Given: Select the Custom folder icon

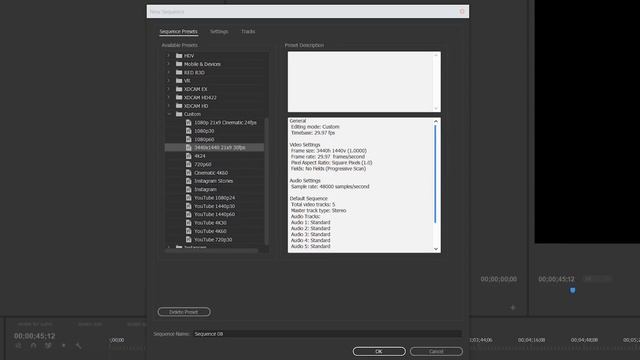Looking at the screenshot, I should coord(179,114).
